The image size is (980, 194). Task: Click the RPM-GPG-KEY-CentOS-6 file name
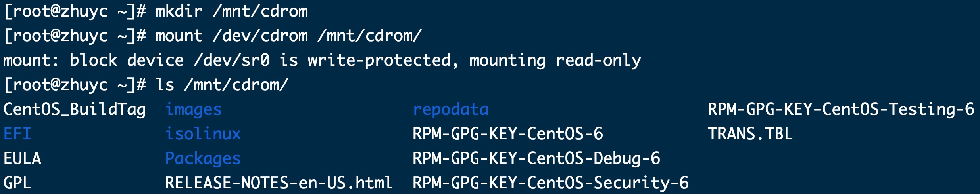(x=507, y=134)
